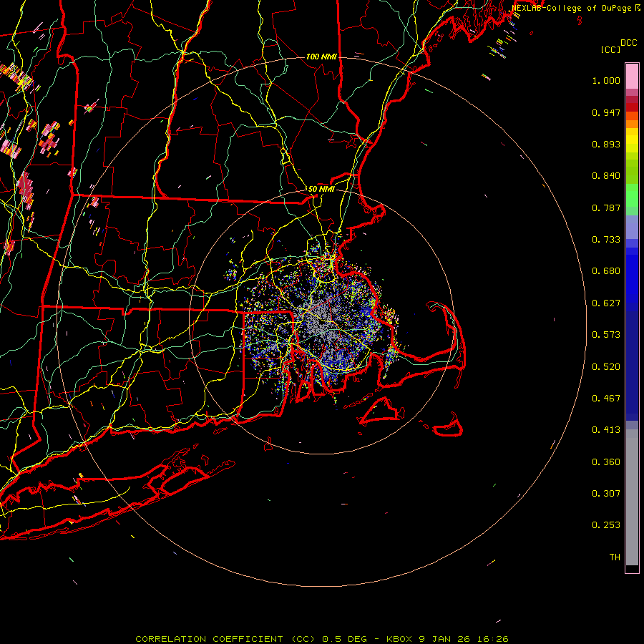
Task: Click the "DCC" label above the color bar
Action: pos(628,43)
